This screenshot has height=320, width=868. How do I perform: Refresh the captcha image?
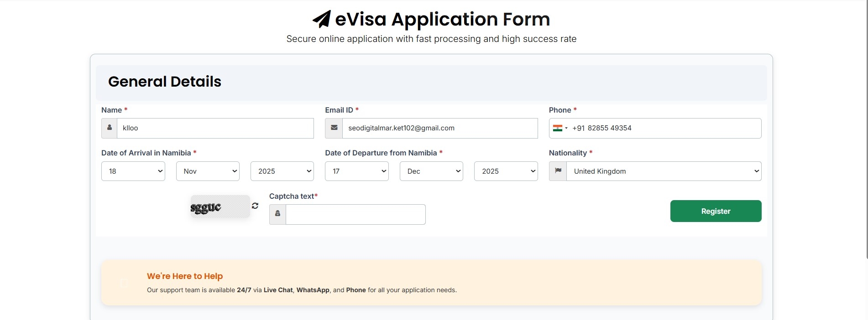pyautogui.click(x=255, y=206)
